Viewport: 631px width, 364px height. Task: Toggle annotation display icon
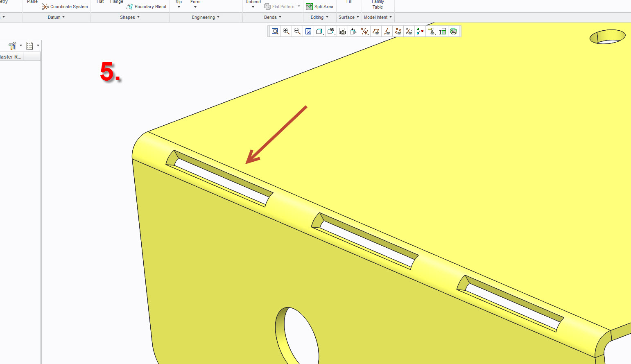point(431,31)
